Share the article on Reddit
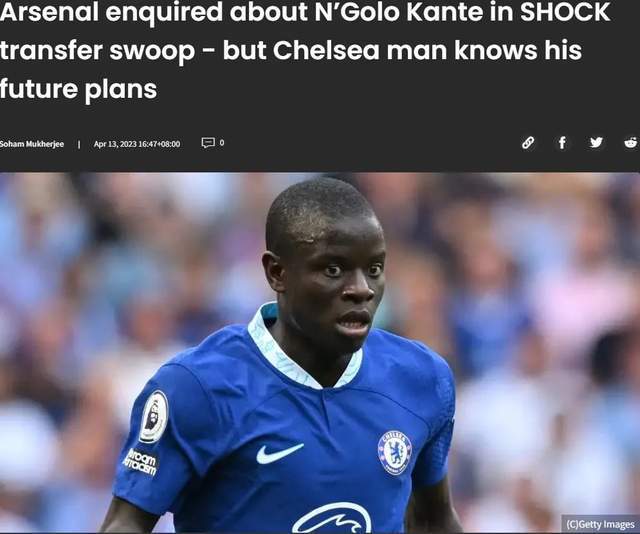Screen dimensions: 640x534 pyautogui.click(x=631, y=142)
